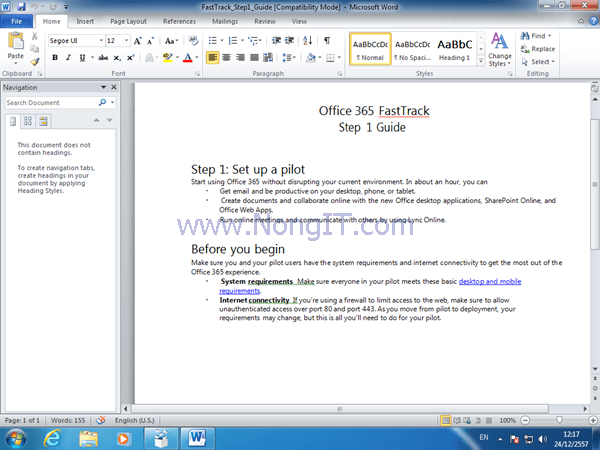
Task: Browse pages tab in Navigation pane
Action: (28, 121)
